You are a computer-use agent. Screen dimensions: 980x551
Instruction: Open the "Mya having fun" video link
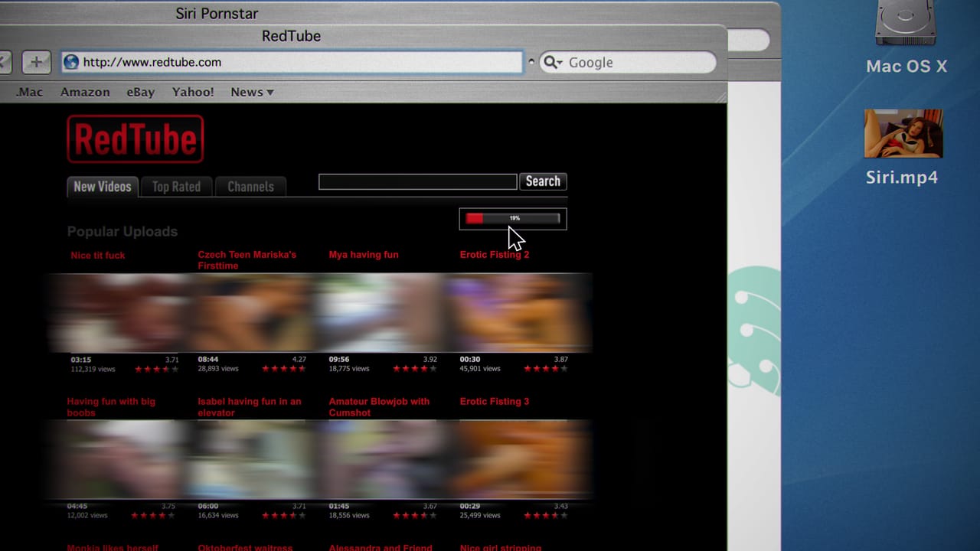pos(364,255)
